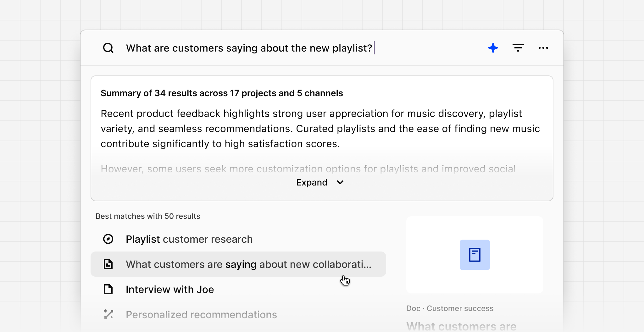The height and width of the screenshot is (332, 644).
Task: Select the customer collaboration search result
Action: coord(248,264)
